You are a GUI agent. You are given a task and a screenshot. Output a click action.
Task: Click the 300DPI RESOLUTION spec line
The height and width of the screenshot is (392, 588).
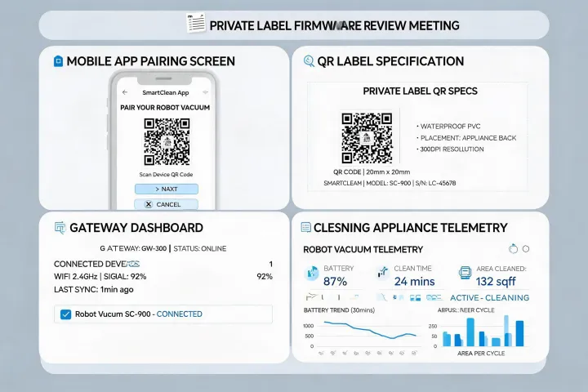click(450, 149)
